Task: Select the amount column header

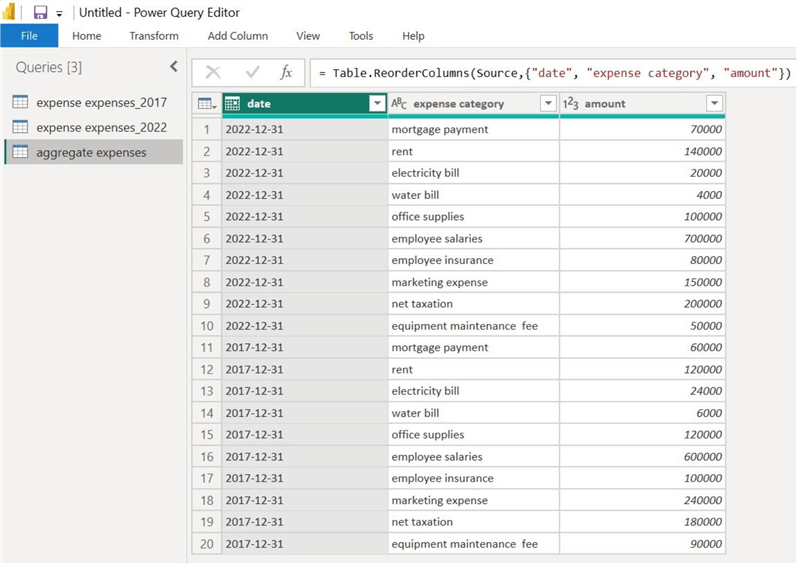Action: point(642,104)
